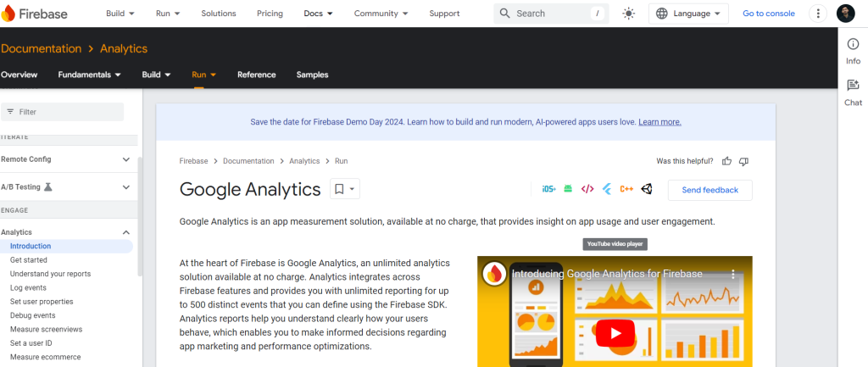The image size is (868, 367).
Task: Open the Chat side panel
Action: (x=853, y=92)
